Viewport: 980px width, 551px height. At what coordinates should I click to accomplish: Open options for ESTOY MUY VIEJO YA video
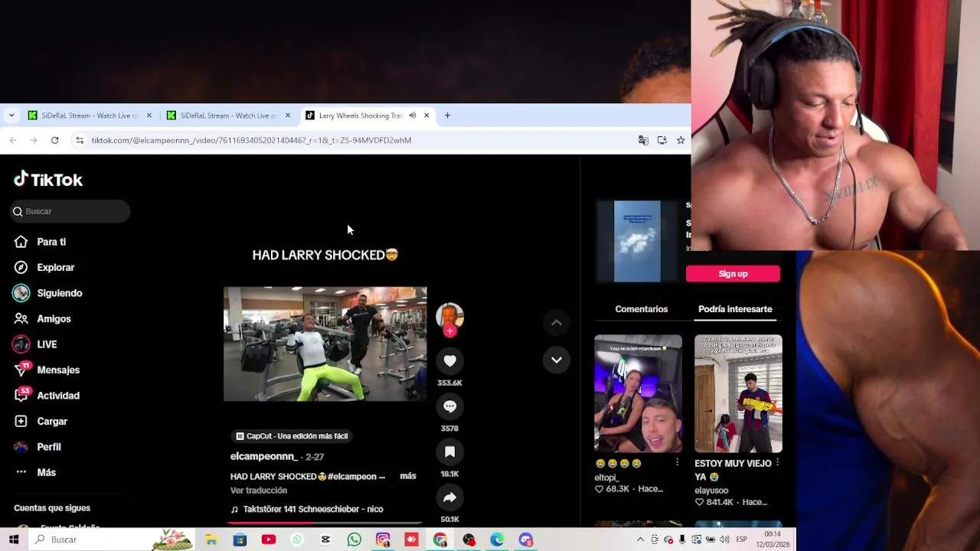pyautogui.click(x=777, y=463)
